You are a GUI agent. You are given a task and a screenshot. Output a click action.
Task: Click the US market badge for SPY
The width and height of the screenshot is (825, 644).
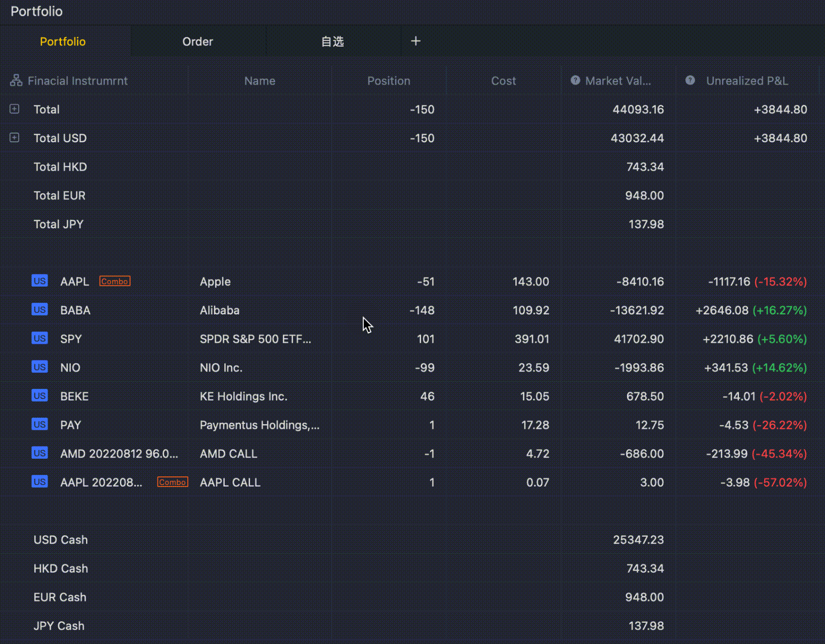point(39,339)
